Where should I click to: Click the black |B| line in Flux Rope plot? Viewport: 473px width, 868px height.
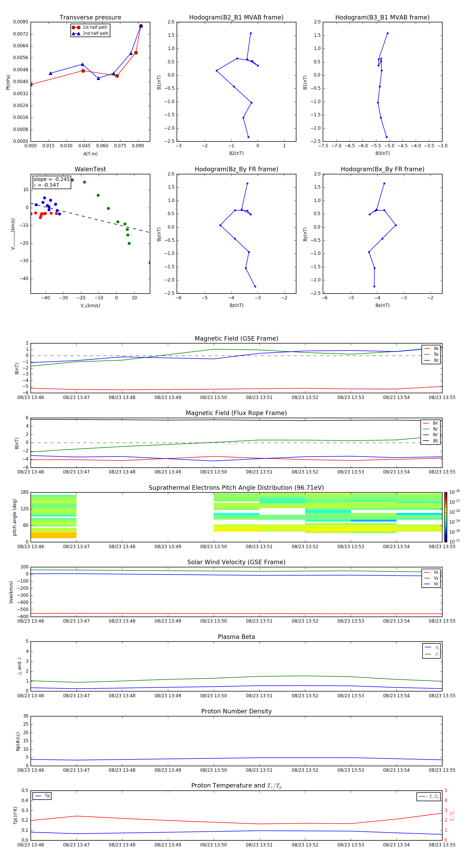pos(236,420)
